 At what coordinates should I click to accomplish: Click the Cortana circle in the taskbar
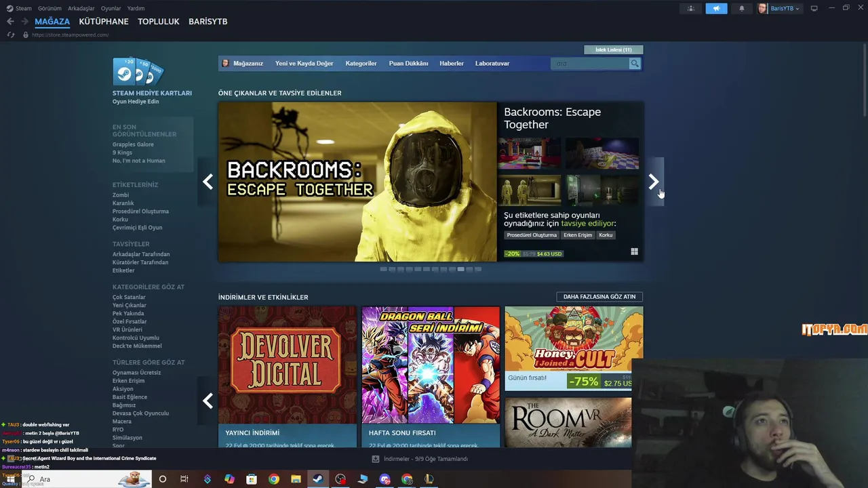click(162, 479)
